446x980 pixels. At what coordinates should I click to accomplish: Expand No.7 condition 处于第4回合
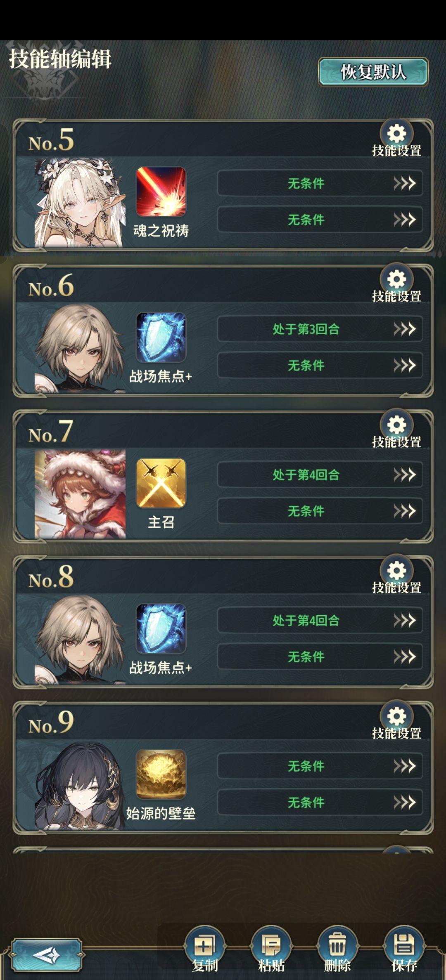320,475
